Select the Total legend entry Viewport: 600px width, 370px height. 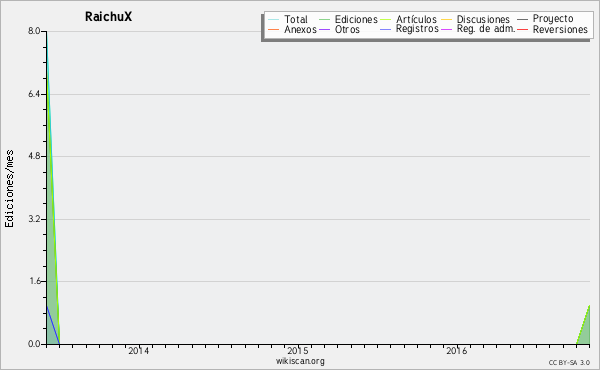click(x=288, y=19)
